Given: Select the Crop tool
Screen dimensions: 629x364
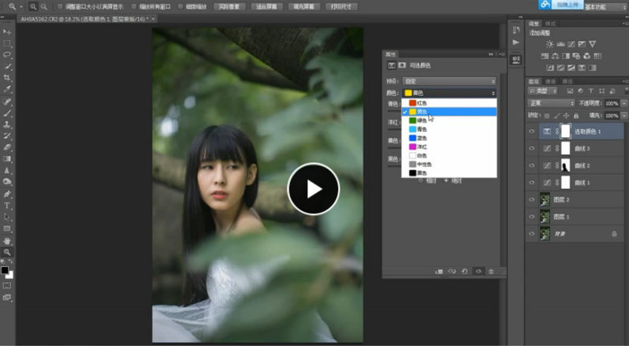Looking at the screenshot, I should 7,78.
